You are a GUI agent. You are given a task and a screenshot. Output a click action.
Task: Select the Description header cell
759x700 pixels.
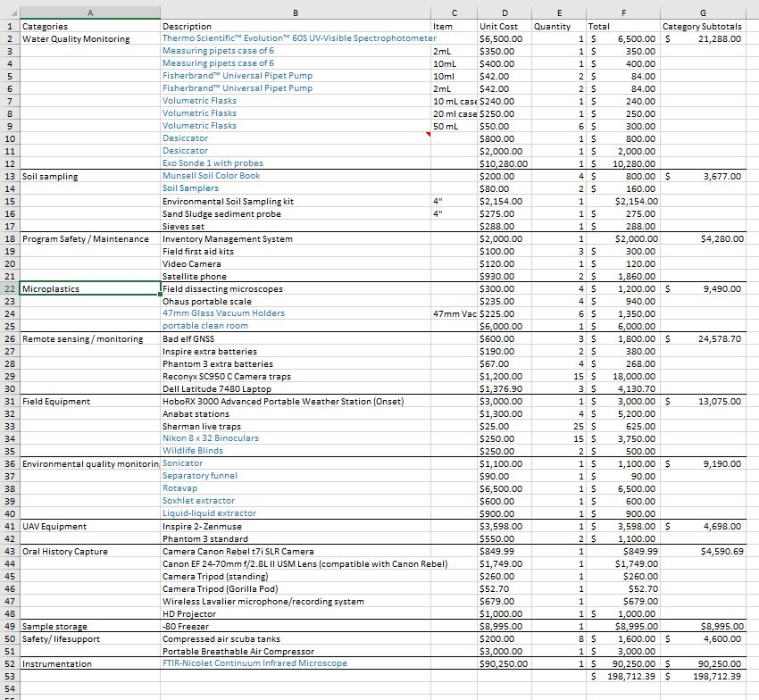[296, 26]
